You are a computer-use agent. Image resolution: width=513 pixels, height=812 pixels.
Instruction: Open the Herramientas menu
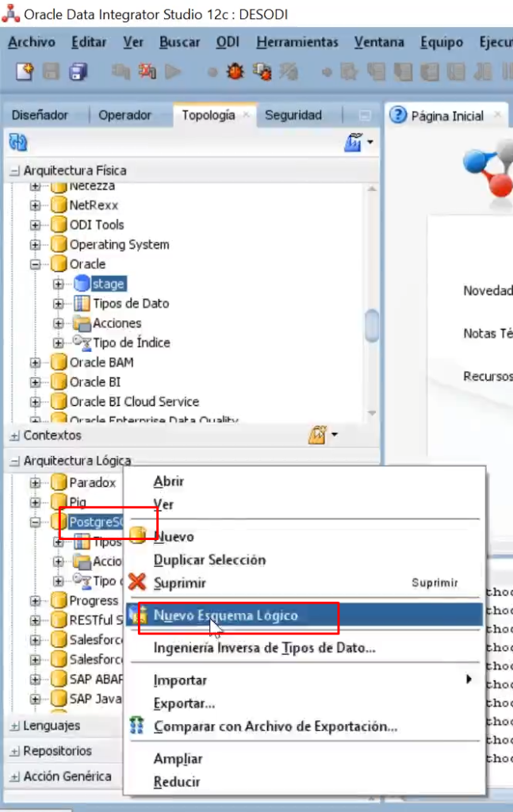click(297, 42)
